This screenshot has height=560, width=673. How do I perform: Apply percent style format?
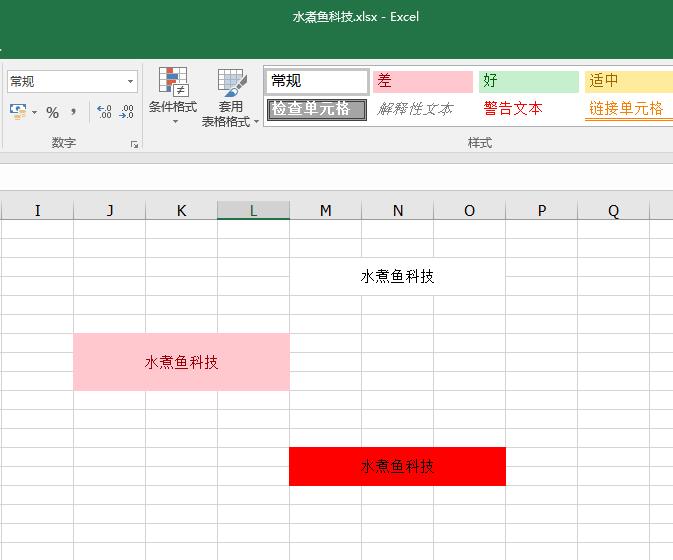tap(52, 112)
